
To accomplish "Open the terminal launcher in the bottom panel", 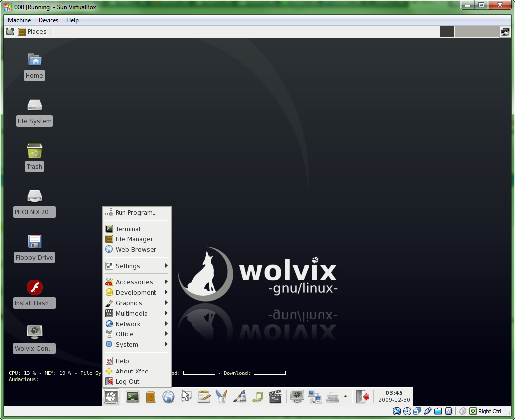I will tap(132, 396).
